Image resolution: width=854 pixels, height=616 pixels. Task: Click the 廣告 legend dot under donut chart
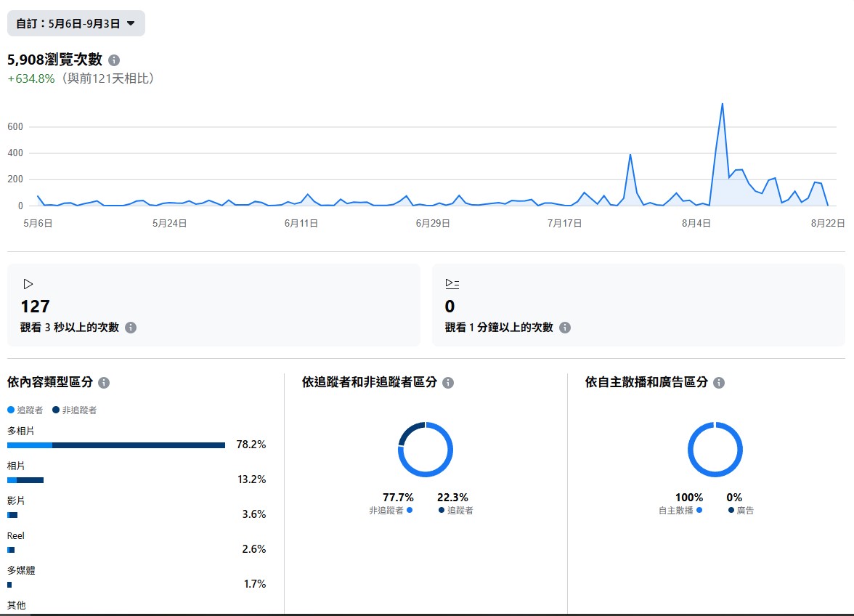click(731, 511)
